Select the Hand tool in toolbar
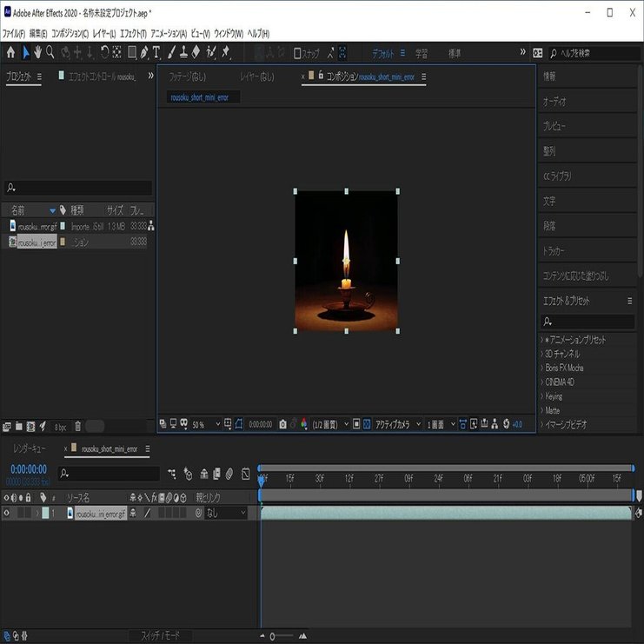The height and width of the screenshot is (644, 644). click(37, 52)
